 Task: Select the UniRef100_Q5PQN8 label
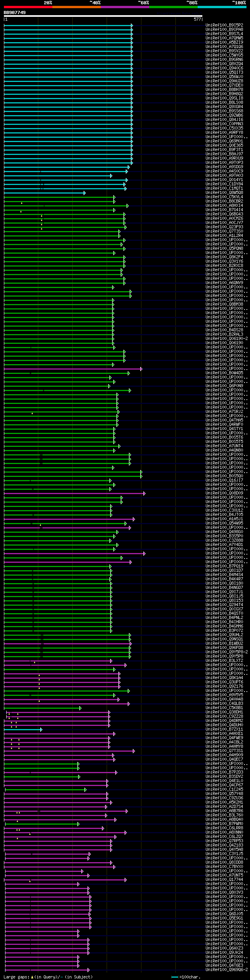224,248
